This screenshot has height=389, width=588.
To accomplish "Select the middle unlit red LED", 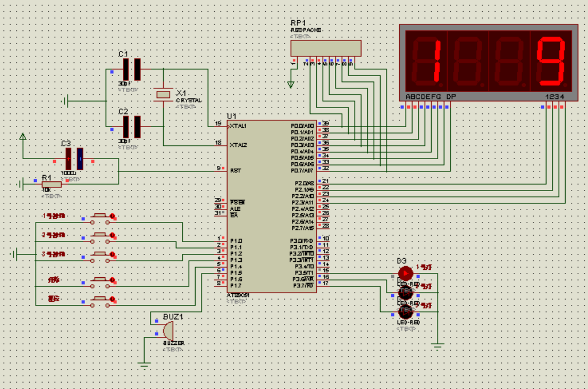I will tap(405, 293).
